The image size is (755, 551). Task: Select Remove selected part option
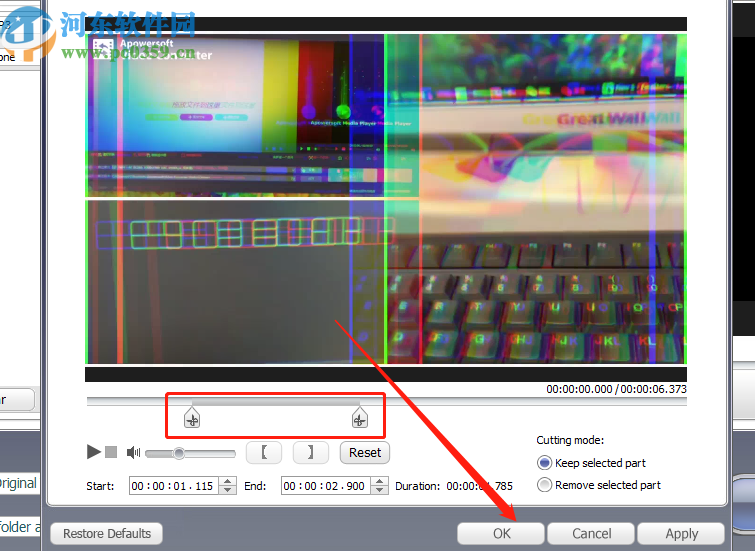click(x=599, y=485)
